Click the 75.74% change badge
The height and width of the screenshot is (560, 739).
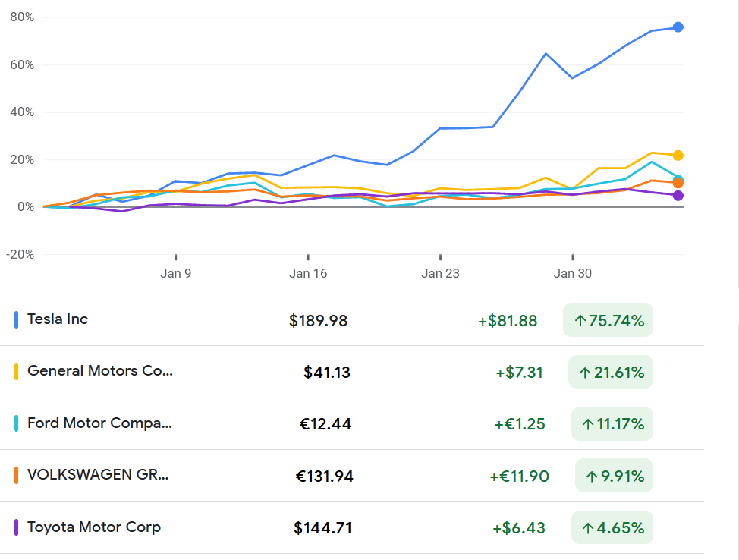point(608,320)
